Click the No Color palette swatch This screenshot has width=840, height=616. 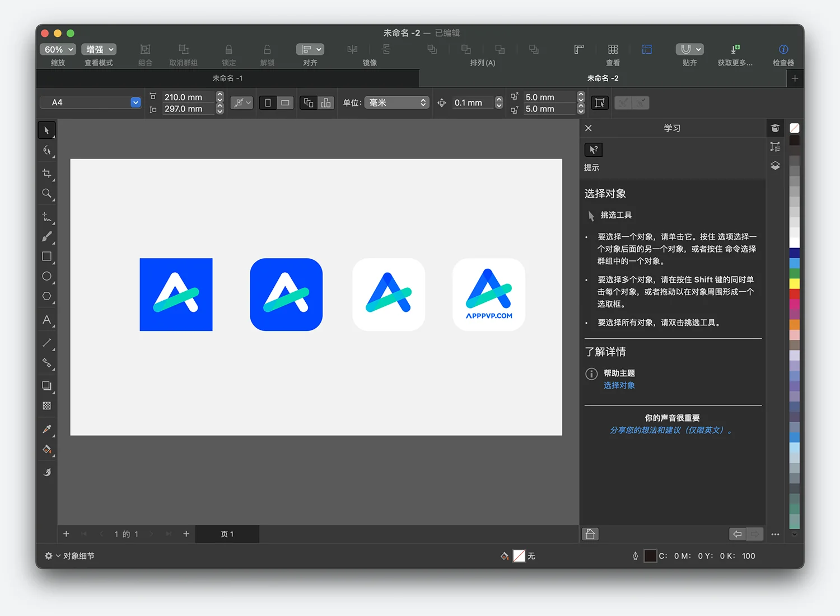[x=794, y=128]
